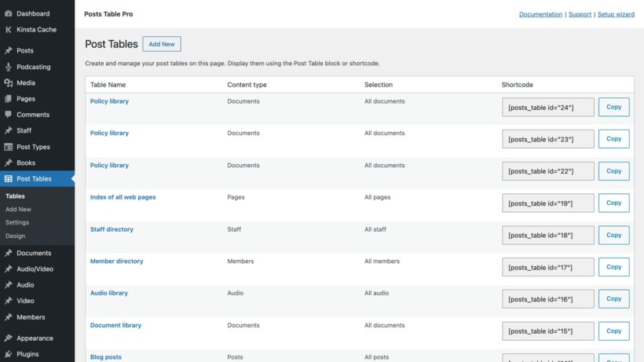Image resolution: width=644 pixels, height=362 pixels.
Task: Select the Add New submenu item
Action: 18,210
